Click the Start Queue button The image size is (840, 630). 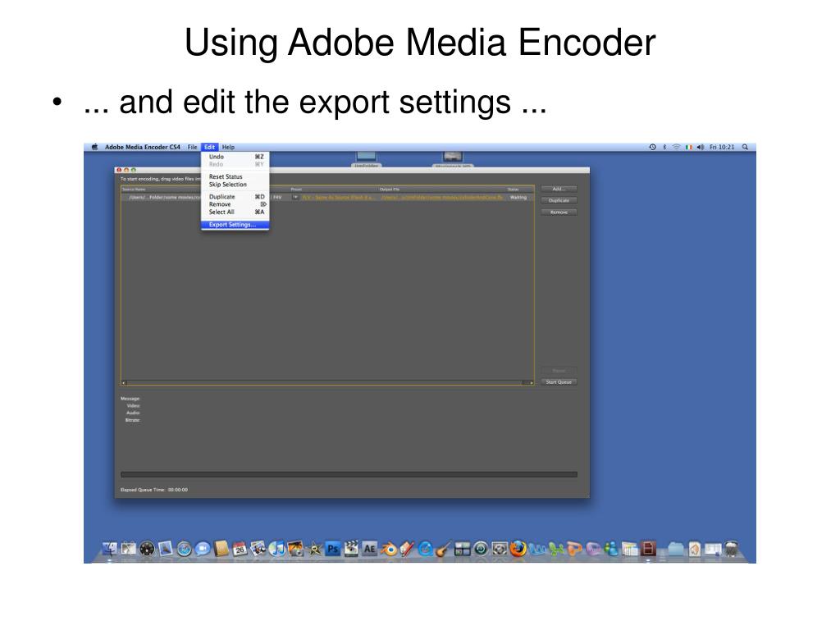click(559, 382)
